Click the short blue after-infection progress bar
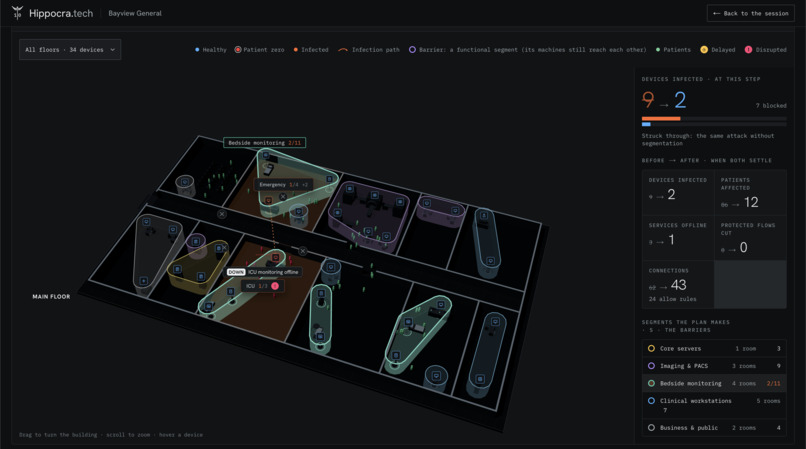Image resolution: width=806 pixels, height=449 pixels. pyautogui.click(x=646, y=124)
